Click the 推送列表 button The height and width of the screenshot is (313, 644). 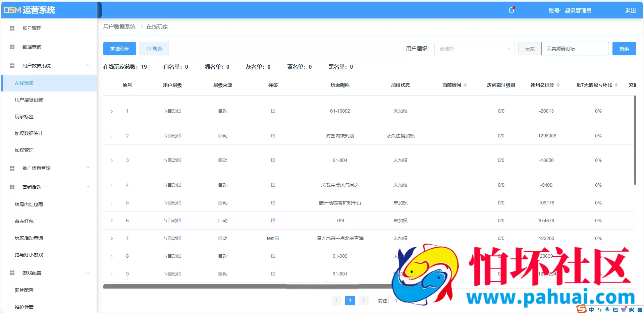click(120, 49)
